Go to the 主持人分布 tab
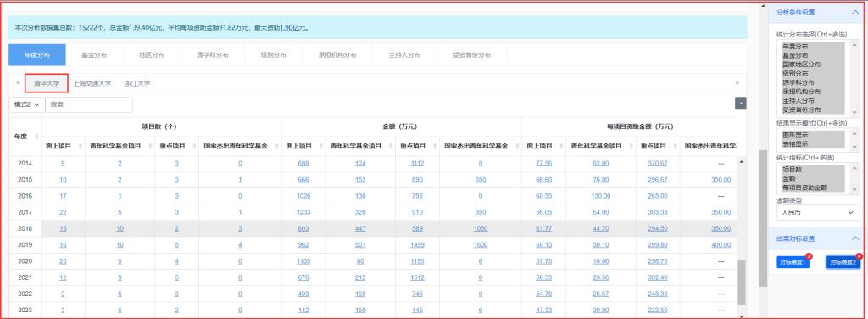 (404, 55)
